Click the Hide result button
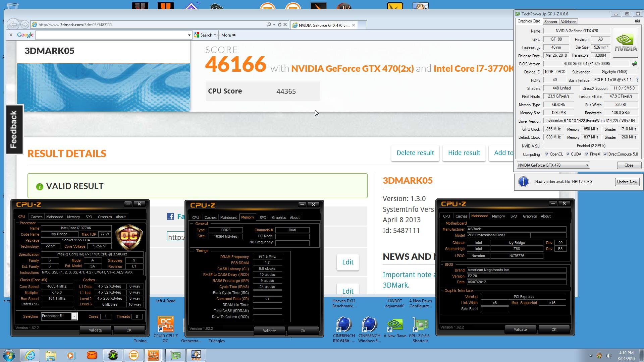The height and width of the screenshot is (362, 644). coord(464,153)
